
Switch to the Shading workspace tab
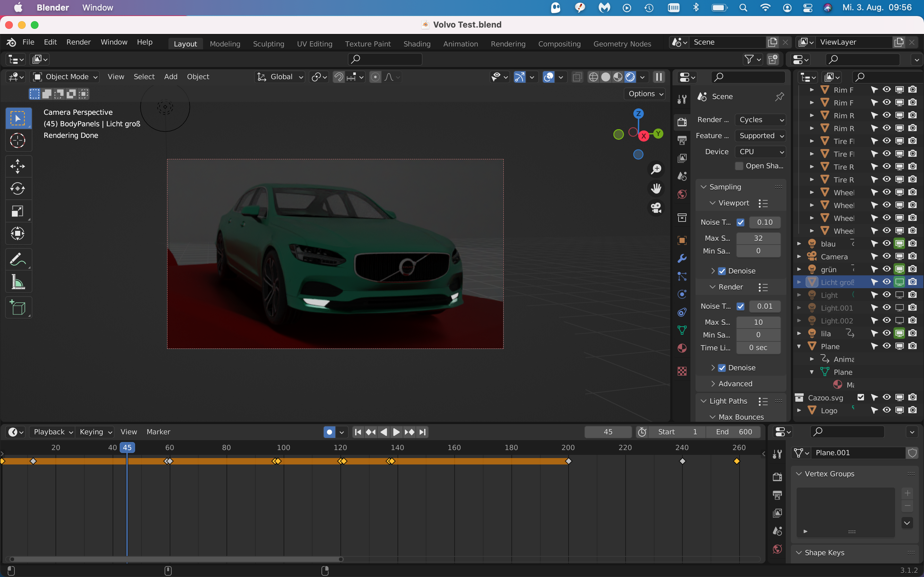point(416,44)
